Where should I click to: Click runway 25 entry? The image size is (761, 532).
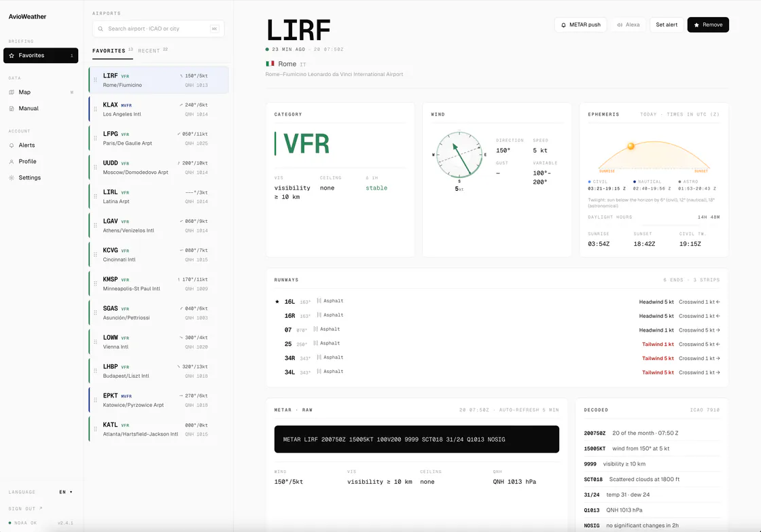[497, 344]
